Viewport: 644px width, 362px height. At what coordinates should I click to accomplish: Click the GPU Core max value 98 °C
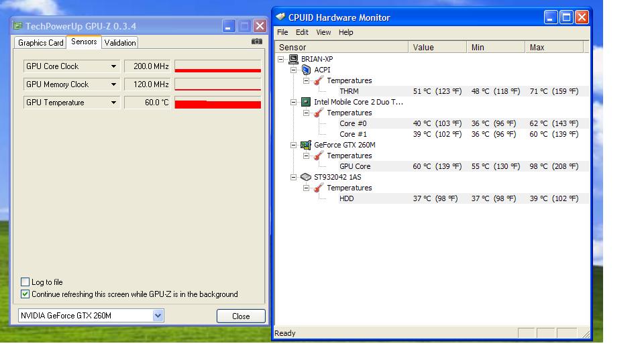(x=554, y=166)
